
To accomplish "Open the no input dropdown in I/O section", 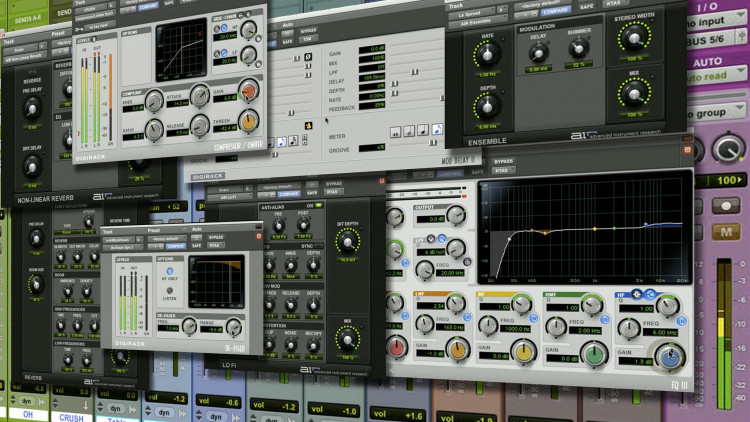I will point(717,22).
